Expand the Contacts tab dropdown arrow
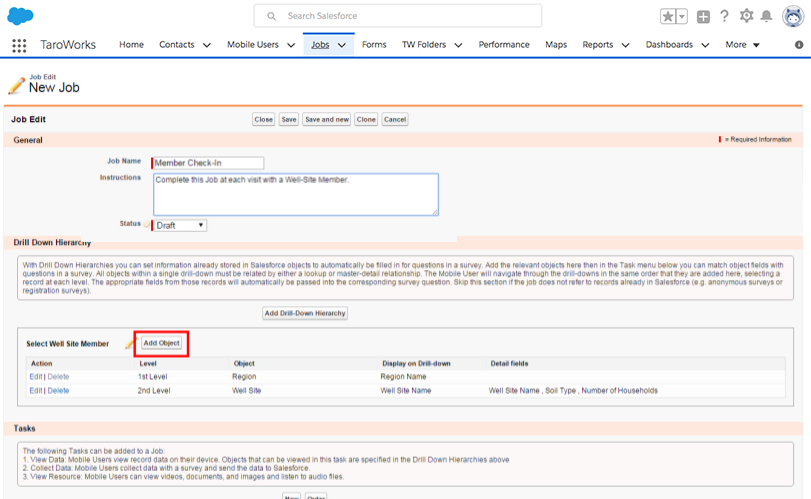This screenshot has width=811, height=499. [x=207, y=45]
